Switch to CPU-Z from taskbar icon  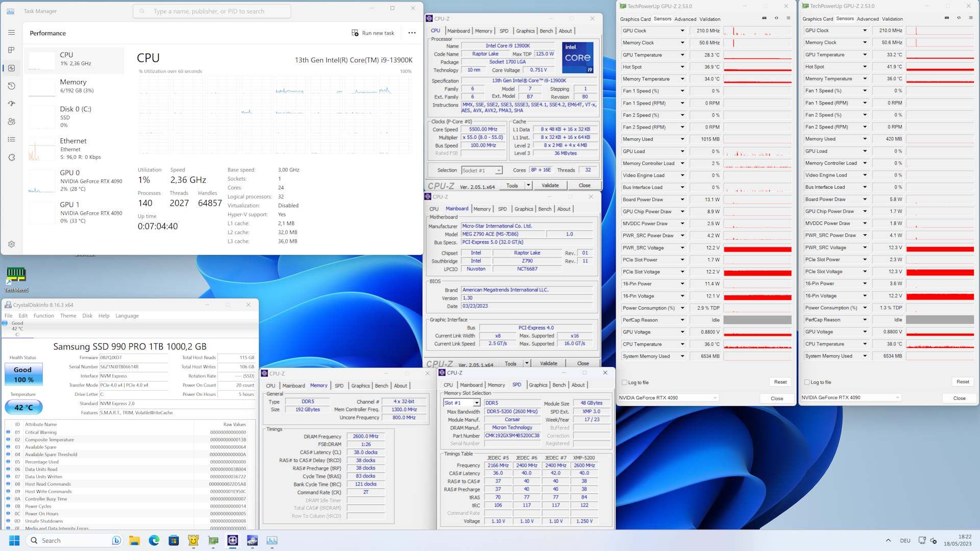click(233, 540)
